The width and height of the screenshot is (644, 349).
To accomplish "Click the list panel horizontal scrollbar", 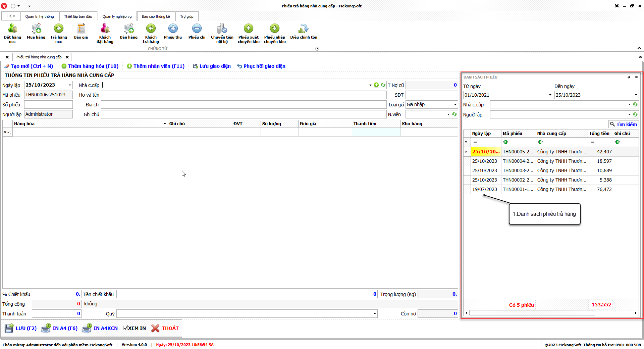I will coord(532,313).
